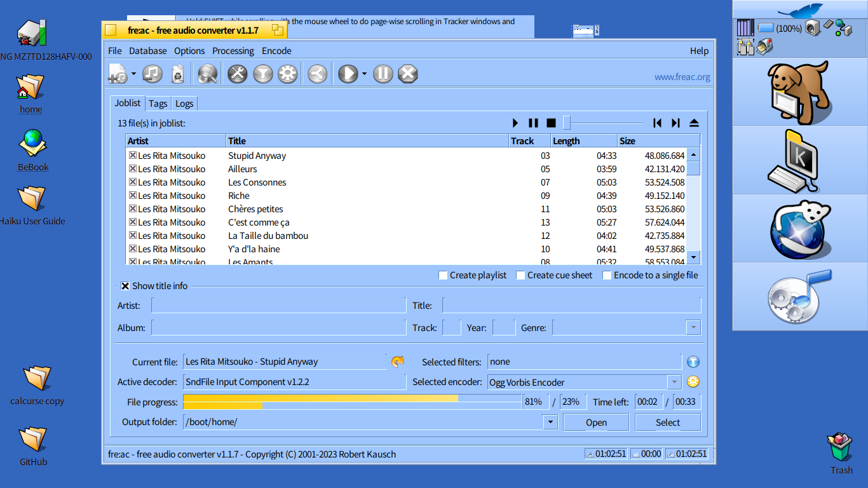Click the clear joblist recycle bin icon

[x=178, y=74]
